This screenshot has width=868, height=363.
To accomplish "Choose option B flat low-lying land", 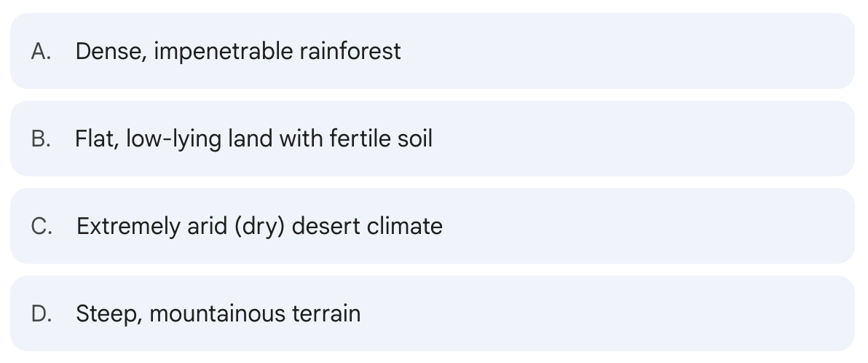I will [433, 138].
